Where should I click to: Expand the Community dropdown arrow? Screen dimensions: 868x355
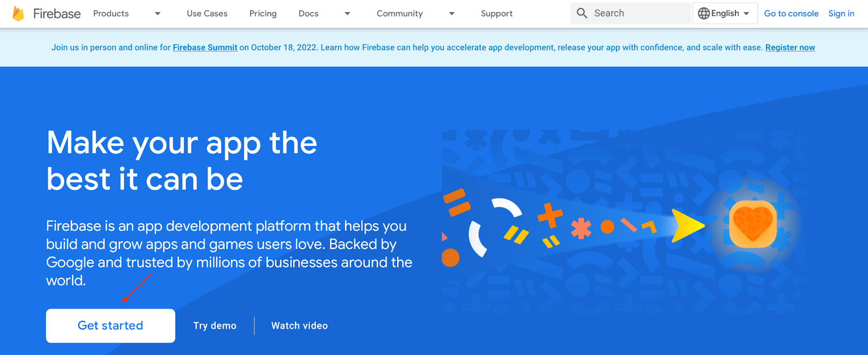click(x=451, y=14)
